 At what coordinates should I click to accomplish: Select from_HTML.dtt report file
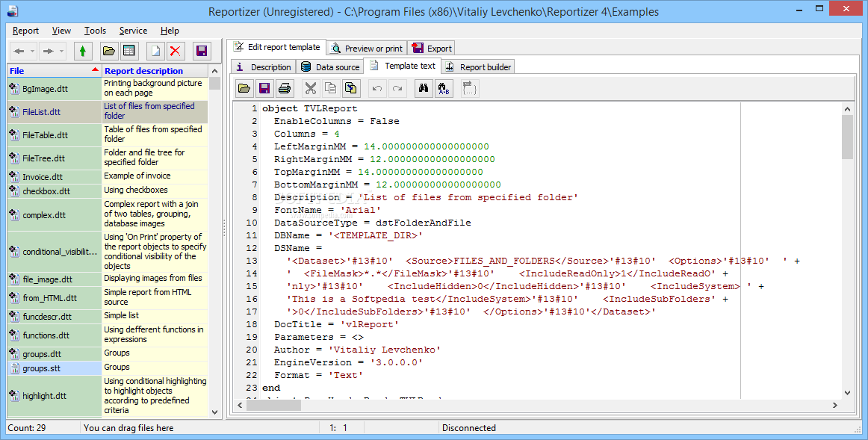55,298
